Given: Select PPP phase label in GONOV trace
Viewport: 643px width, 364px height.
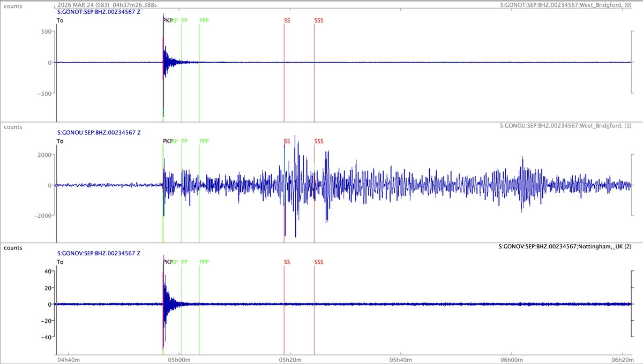Looking at the screenshot, I should [x=204, y=262].
